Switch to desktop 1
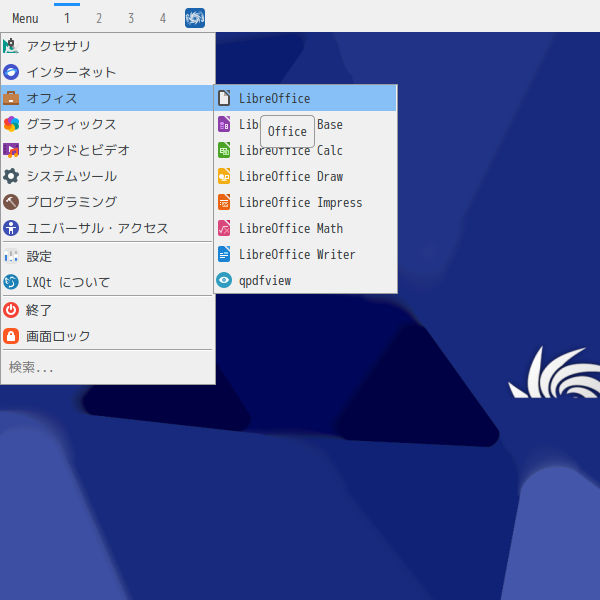Screen dimensions: 600x600 pos(67,18)
